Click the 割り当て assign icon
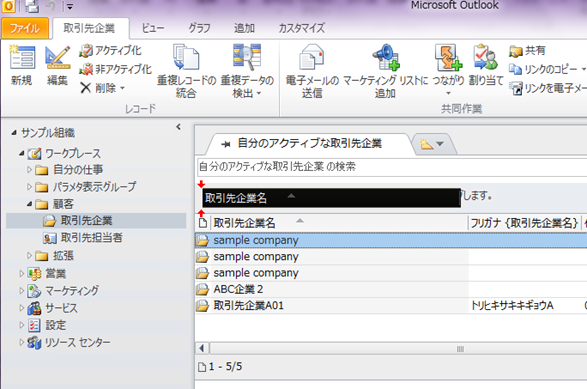The image size is (587, 389). 486,57
